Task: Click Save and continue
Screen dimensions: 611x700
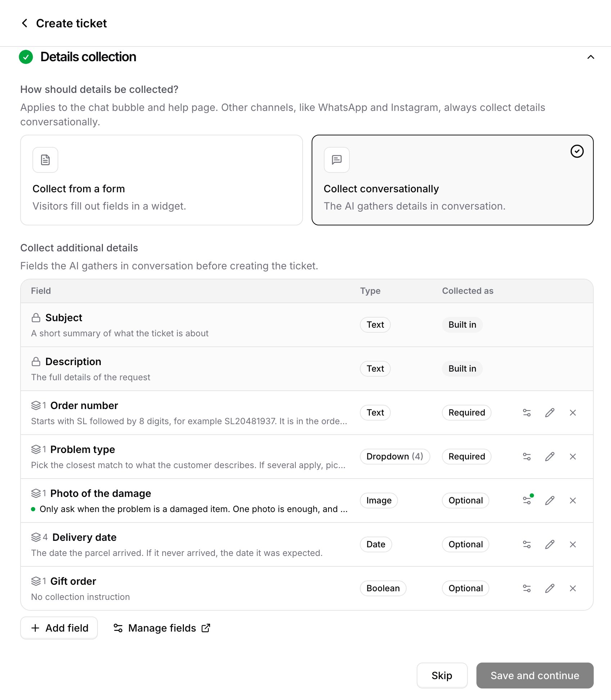Action: pyautogui.click(x=535, y=676)
